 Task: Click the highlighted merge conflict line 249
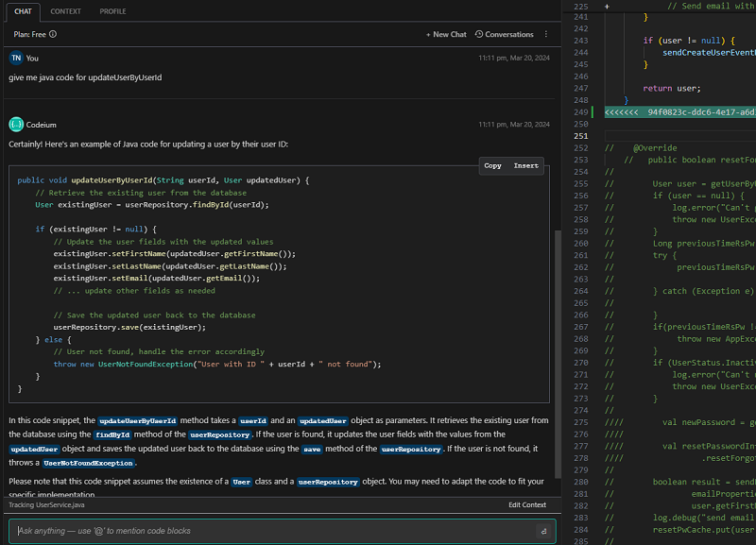click(x=680, y=111)
